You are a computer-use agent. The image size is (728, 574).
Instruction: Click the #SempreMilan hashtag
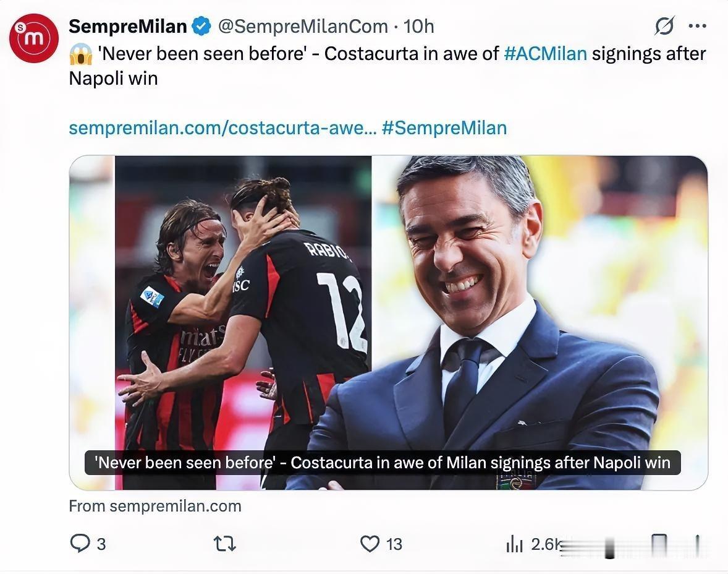444,128
